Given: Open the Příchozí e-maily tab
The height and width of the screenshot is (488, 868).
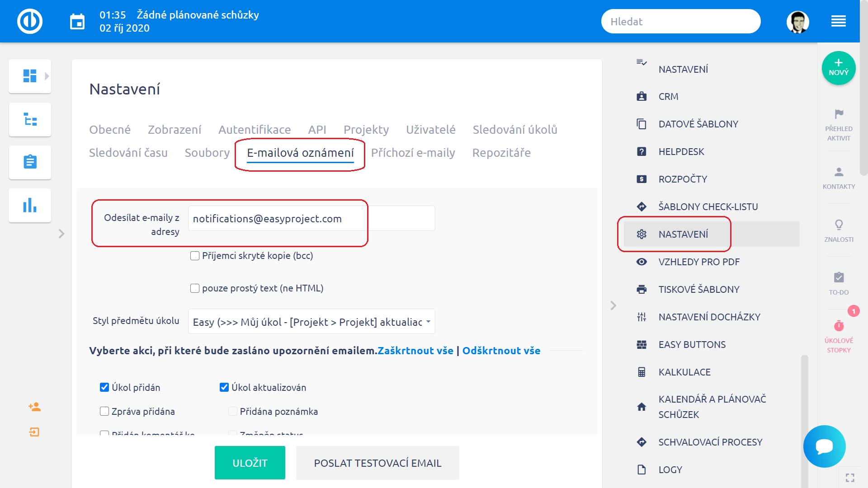Looking at the screenshot, I should [x=413, y=153].
